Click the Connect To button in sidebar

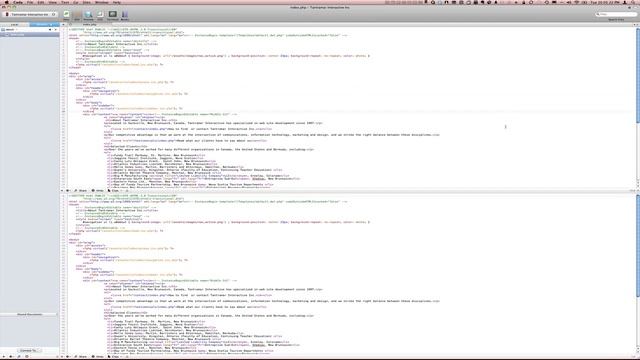coord(29,351)
